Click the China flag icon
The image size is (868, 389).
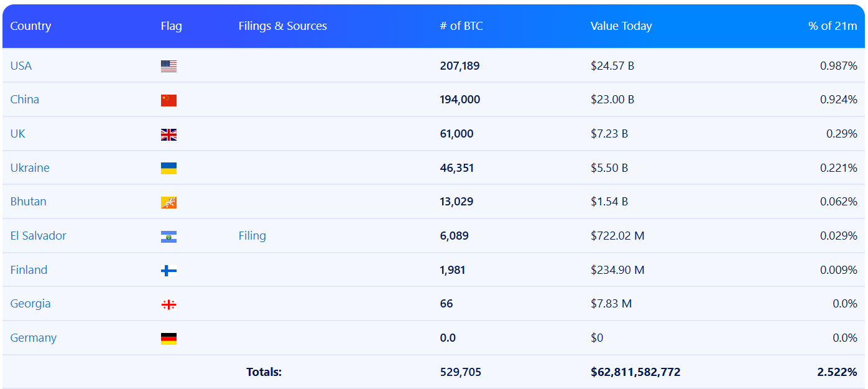pyautogui.click(x=169, y=100)
